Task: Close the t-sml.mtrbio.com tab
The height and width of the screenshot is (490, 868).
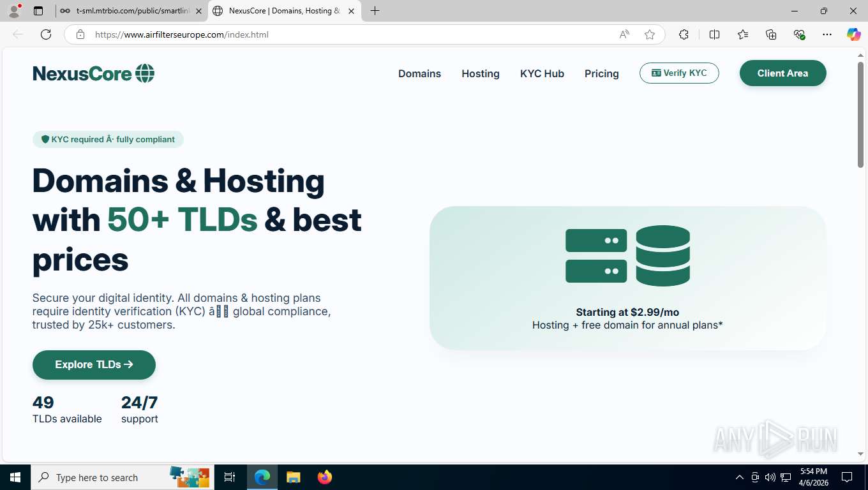Action: click(198, 11)
